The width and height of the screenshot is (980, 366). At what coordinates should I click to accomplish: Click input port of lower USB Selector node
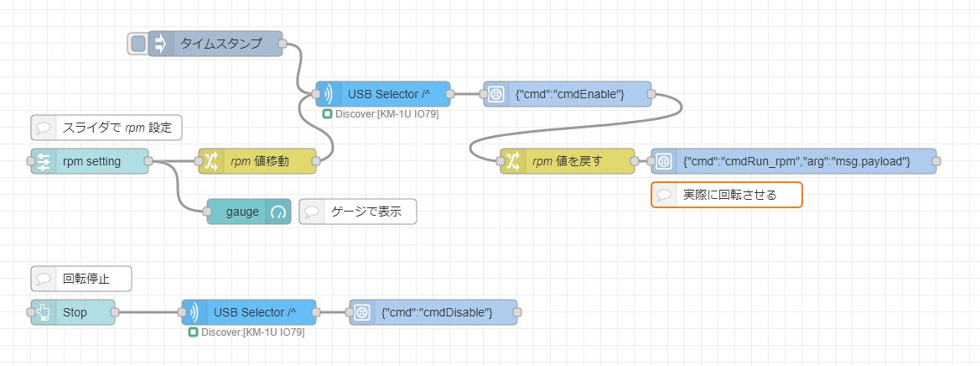(x=181, y=312)
